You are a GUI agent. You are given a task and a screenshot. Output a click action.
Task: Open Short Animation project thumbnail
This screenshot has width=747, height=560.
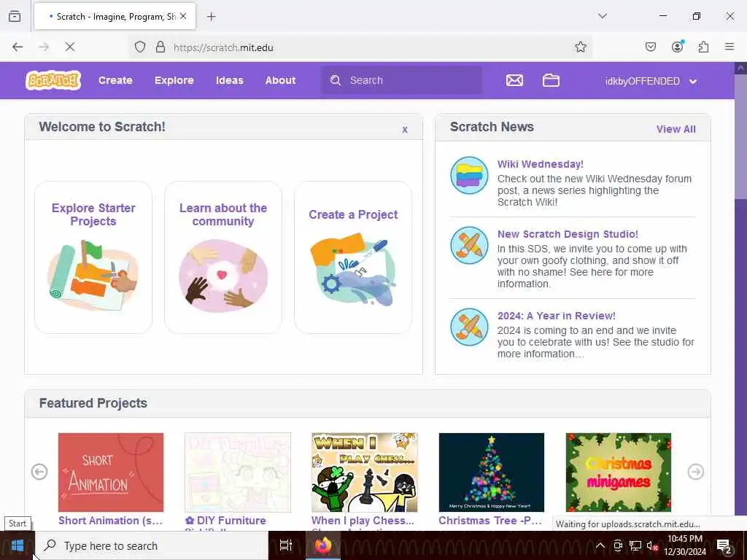pyautogui.click(x=111, y=472)
